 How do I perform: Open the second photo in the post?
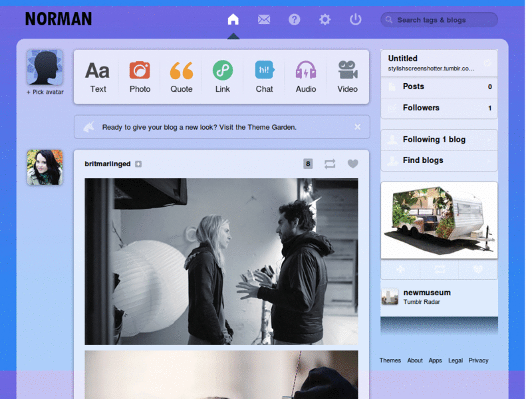(x=221, y=374)
